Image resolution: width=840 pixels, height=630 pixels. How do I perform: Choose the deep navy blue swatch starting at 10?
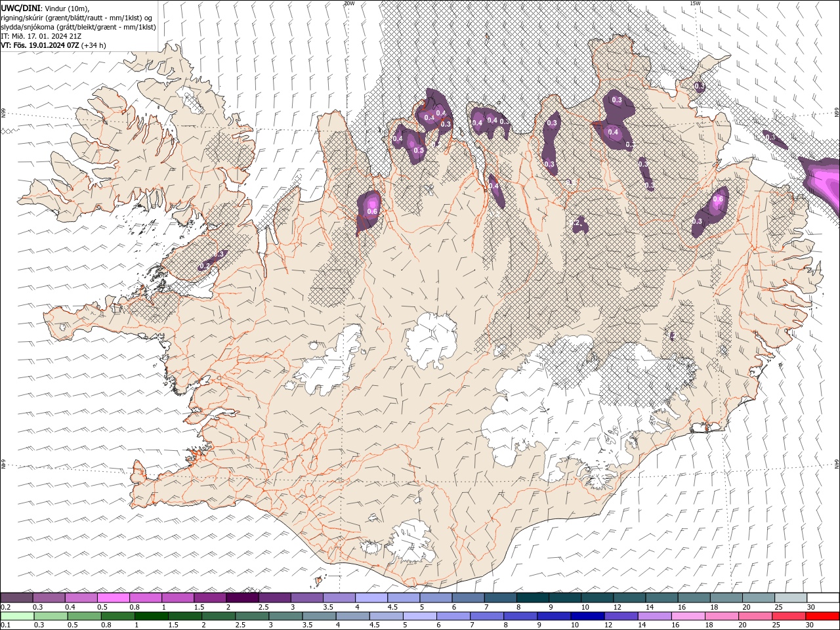[x=587, y=616]
